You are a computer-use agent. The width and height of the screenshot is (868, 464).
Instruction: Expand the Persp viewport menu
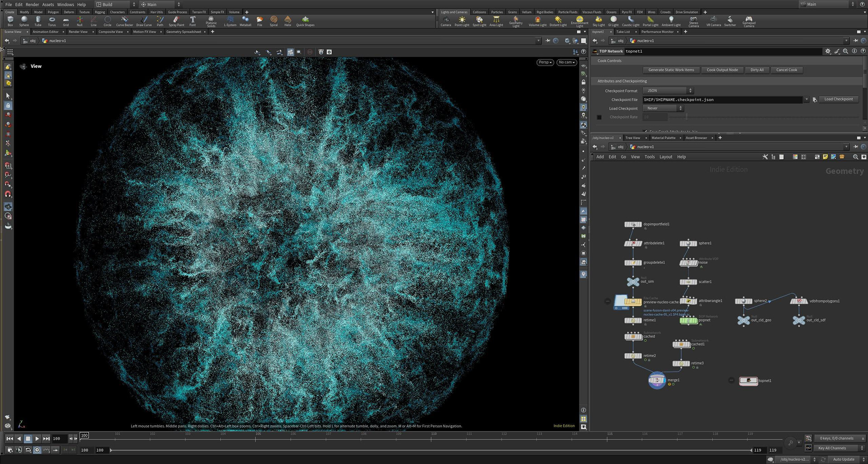pos(545,62)
